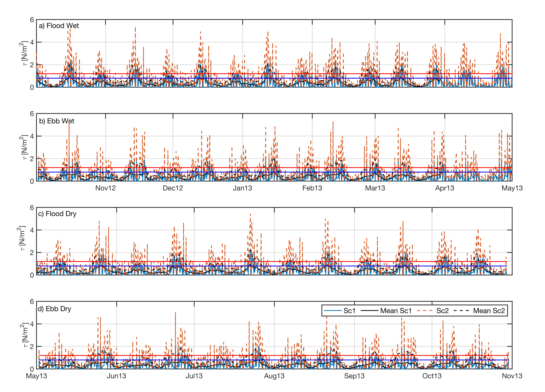The height and width of the screenshot is (392, 545).
Task: Click the Jan13 date tick label
Action: point(243,188)
